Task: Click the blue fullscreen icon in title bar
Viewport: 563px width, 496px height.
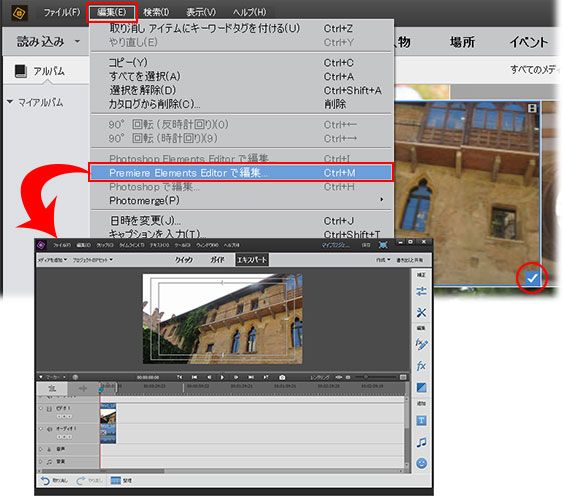Action: 383,245
